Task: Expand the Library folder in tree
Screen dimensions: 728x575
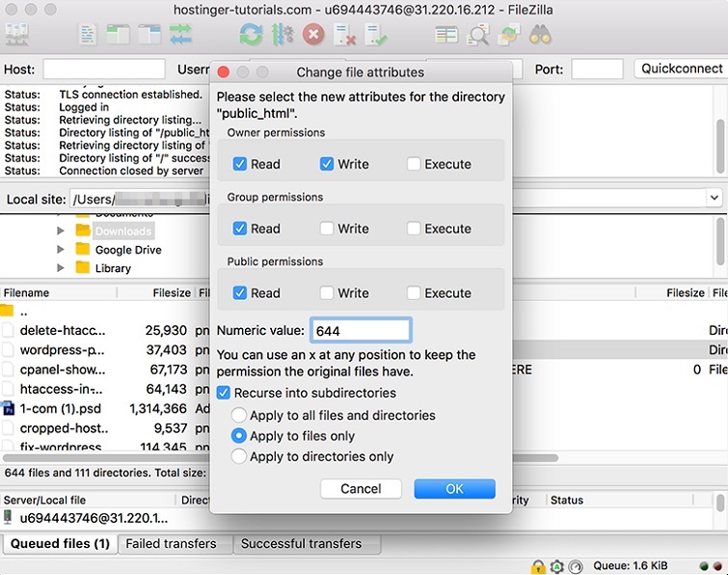Action: pos(61,268)
